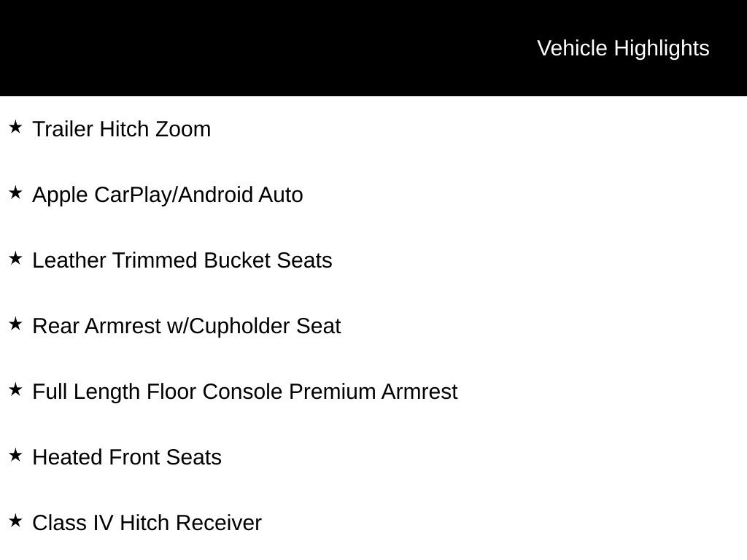This screenshot has width=747, height=560.
Task: Click the star beside Class IV Hitch Receiver
Action: pyautogui.click(x=15, y=521)
